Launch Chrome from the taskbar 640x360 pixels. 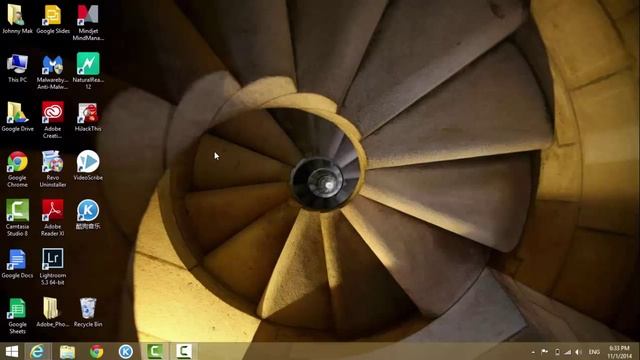(97, 351)
